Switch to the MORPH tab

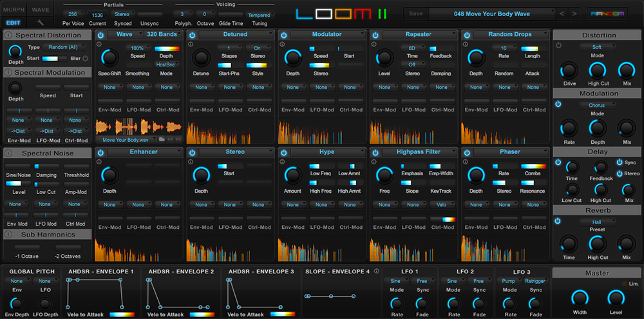coord(14,10)
